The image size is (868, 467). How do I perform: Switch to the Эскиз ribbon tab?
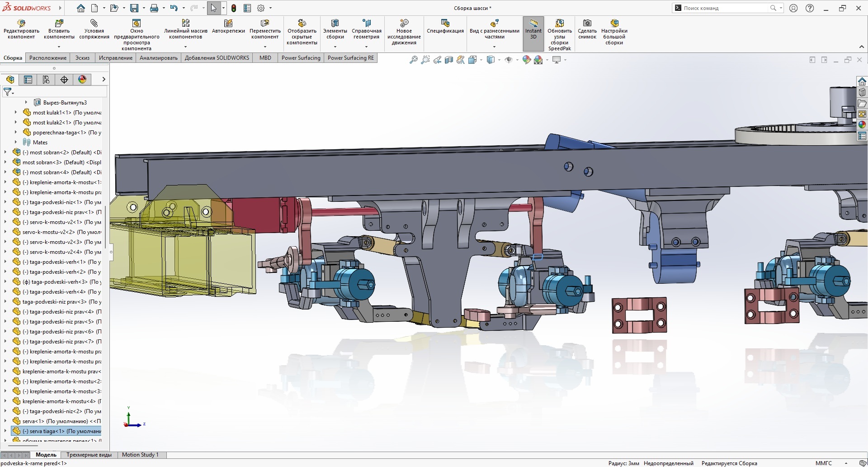click(82, 58)
